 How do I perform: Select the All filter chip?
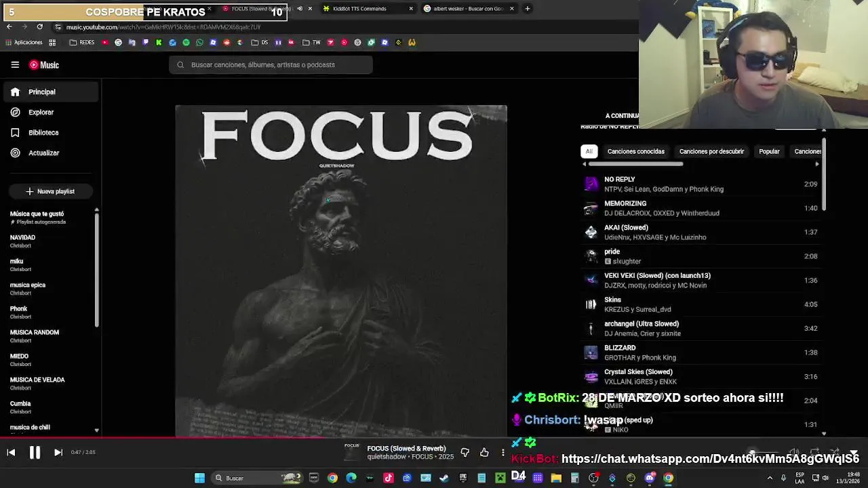click(x=589, y=151)
